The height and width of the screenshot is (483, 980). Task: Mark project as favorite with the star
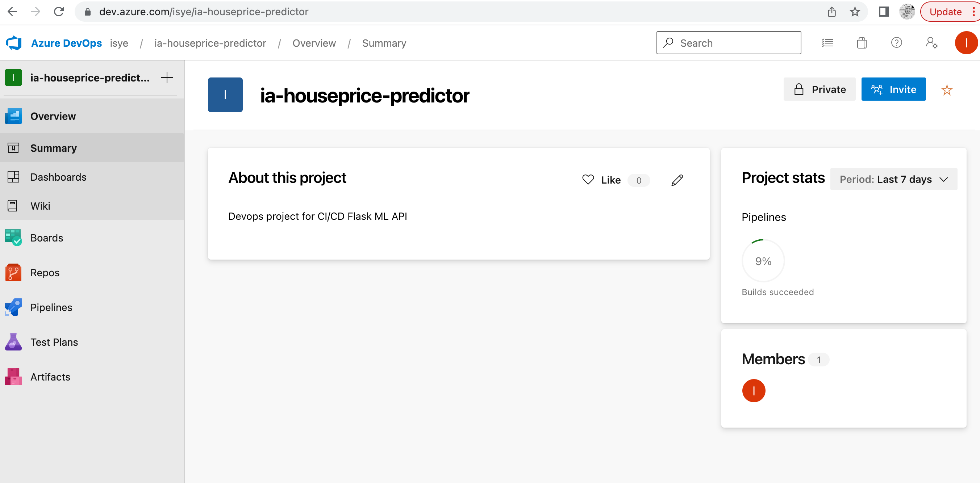coord(946,90)
